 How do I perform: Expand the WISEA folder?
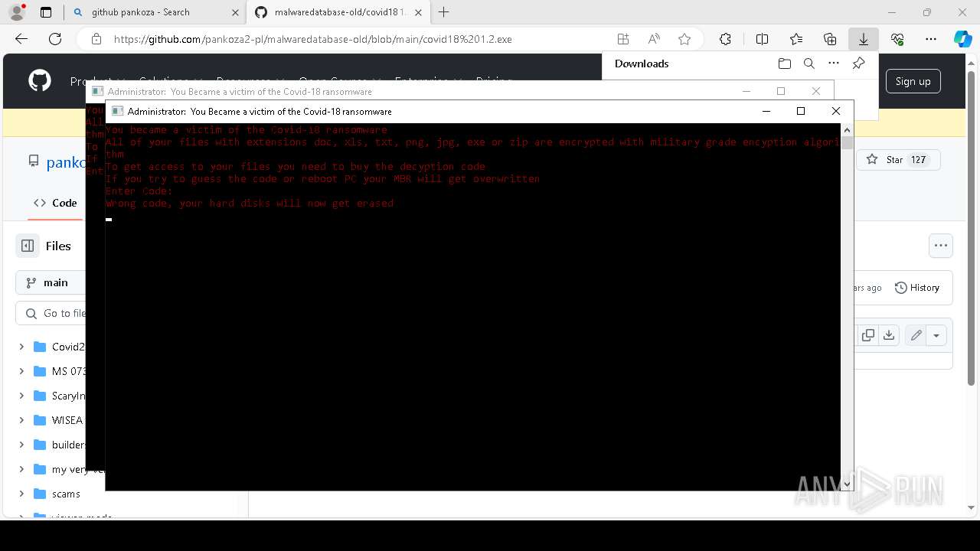click(21, 420)
